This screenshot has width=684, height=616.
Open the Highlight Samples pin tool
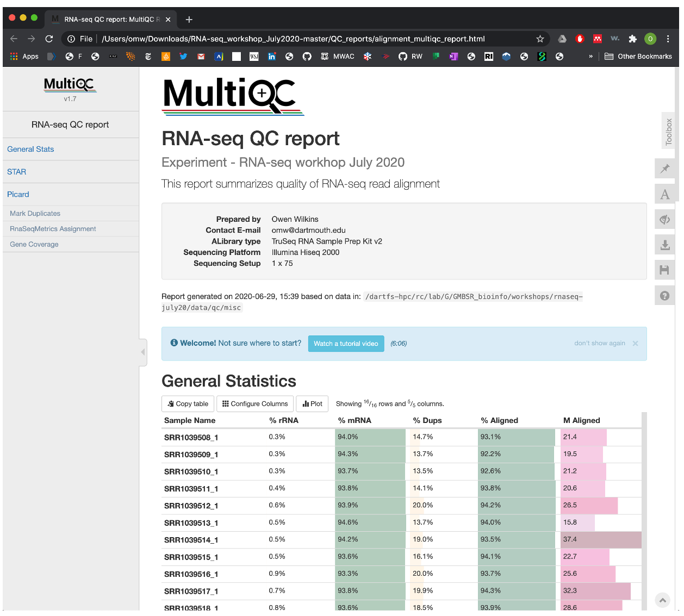click(x=664, y=169)
